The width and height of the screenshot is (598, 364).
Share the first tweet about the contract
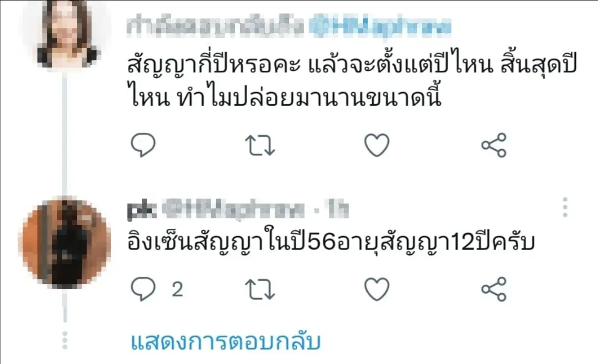pos(494,145)
